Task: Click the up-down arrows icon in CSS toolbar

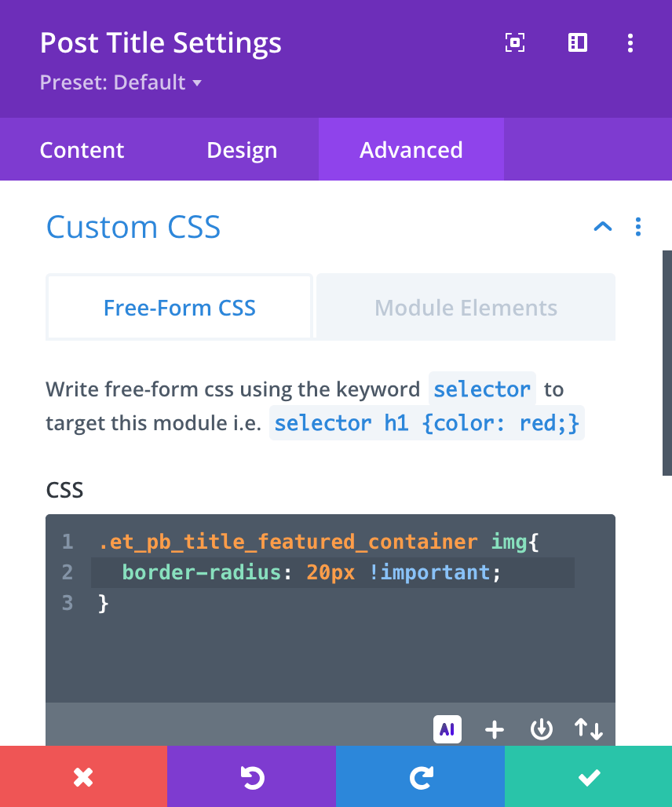Action: pos(588,729)
